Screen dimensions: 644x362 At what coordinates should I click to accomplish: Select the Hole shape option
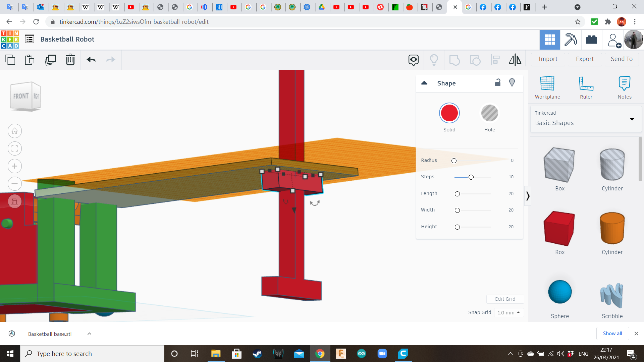click(x=489, y=113)
